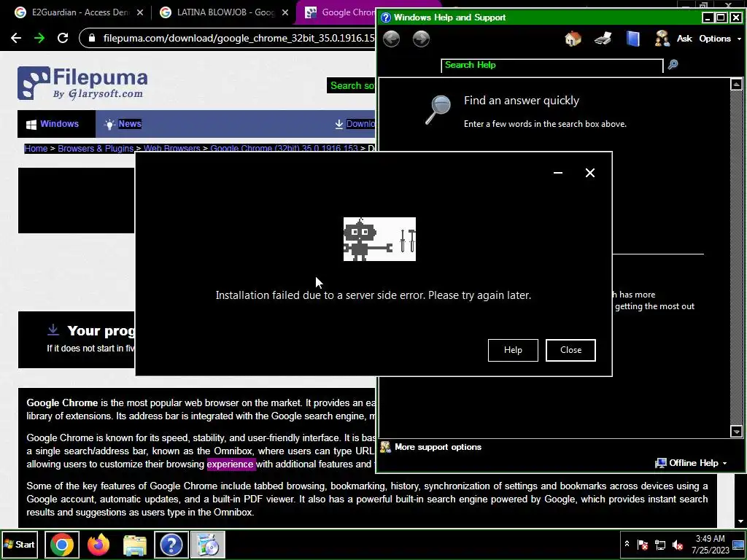Open File Explorer from the taskbar
The height and width of the screenshot is (560, 747).
[135, 544]
